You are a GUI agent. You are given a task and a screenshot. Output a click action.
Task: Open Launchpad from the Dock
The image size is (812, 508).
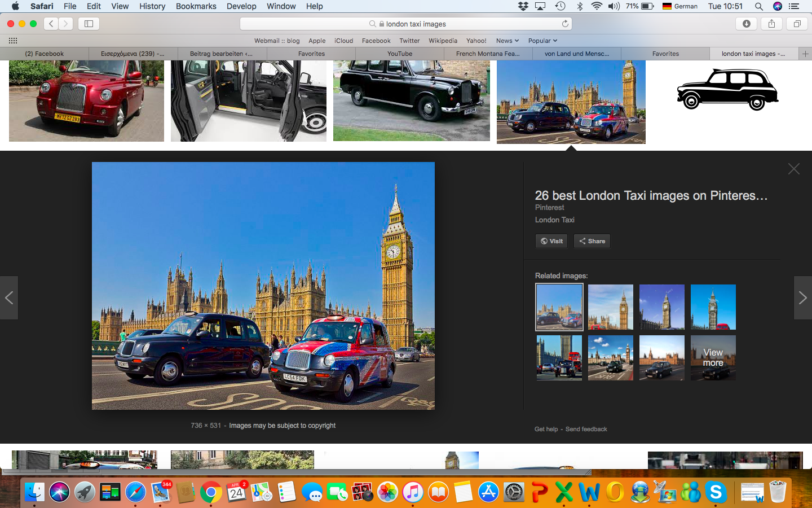(x=85, y=492)
